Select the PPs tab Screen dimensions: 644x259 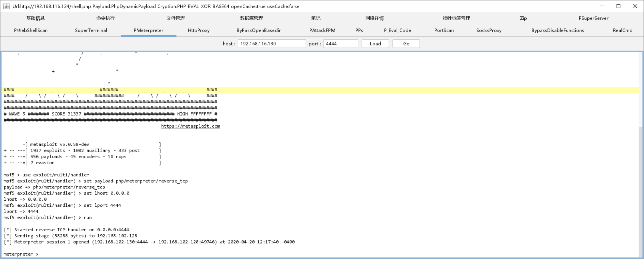[359, 30]
